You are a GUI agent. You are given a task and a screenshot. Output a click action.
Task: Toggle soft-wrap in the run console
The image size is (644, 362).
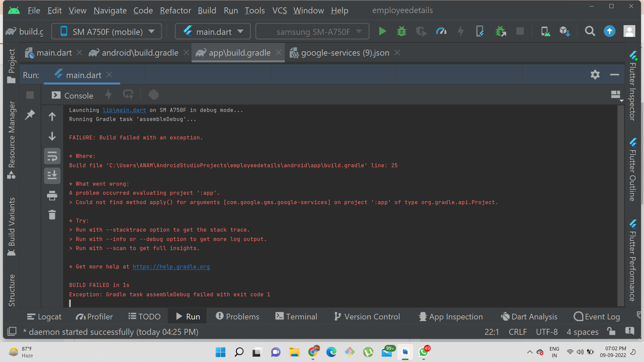click(x=52, y=156)
